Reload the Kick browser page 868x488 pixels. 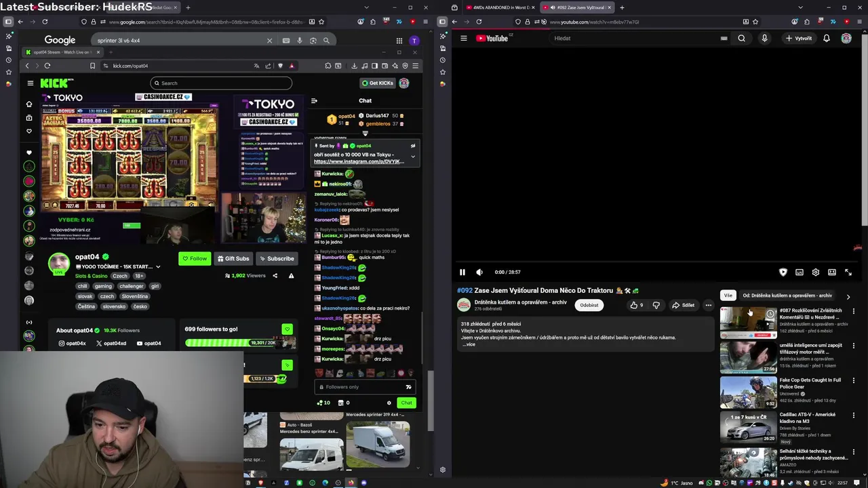[47, 66]
